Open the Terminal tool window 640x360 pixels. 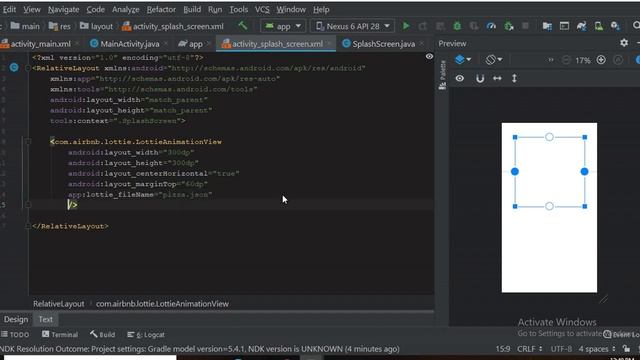(60, 334)
